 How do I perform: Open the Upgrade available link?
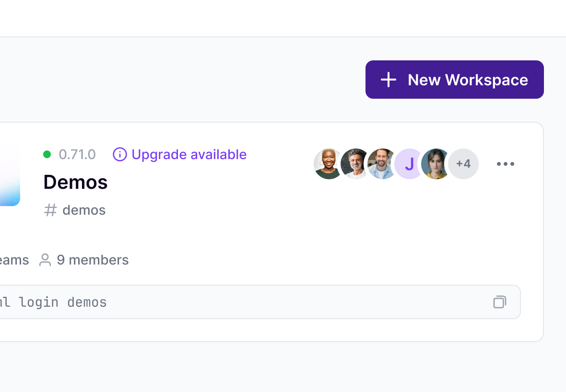coord(189,154)
